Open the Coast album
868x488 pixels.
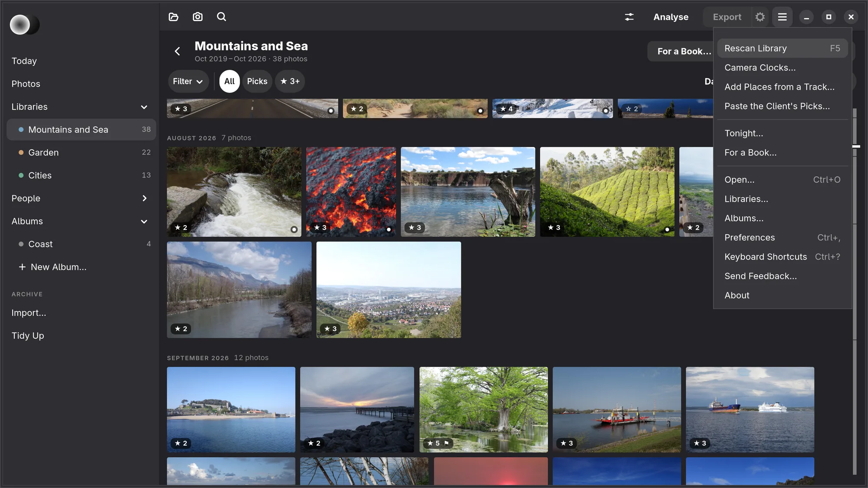click(x=81, y=244)
